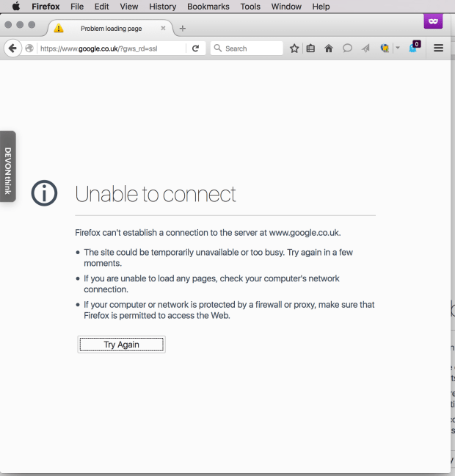Click the google.co.uk URL address field
The height and width of the screenshot is (476, 455).
112,48
